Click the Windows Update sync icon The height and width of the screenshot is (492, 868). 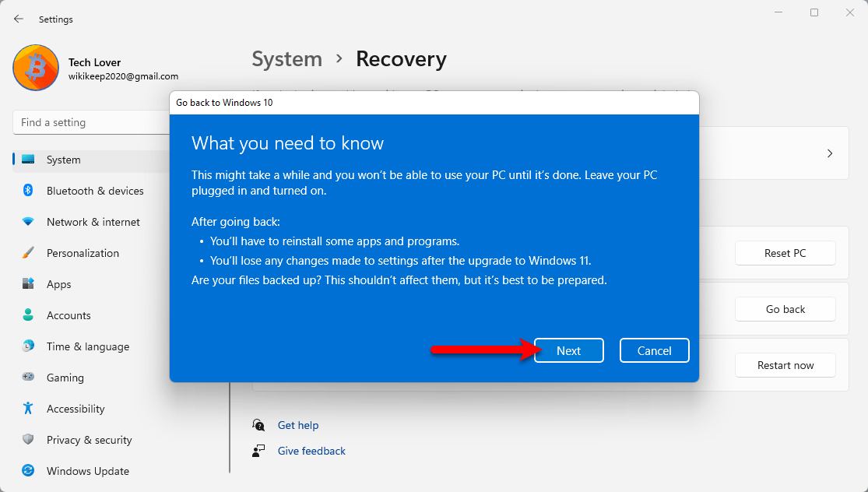[x=28, y=470]
